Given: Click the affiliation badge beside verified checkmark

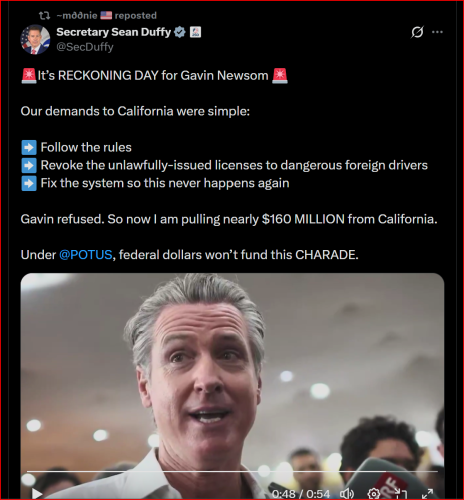Looking at the screenshot, I should click(x=195, y=32).
